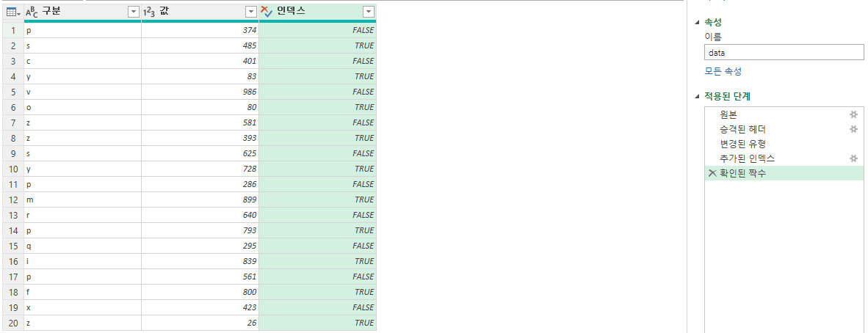Click the cell with value 374

click(x=200, y=30)
